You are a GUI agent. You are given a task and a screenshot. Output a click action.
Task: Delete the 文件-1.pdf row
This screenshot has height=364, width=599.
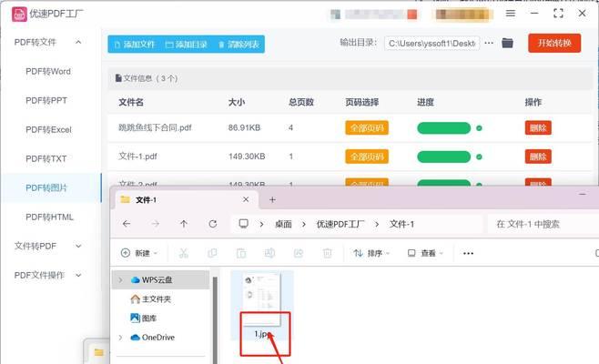[x=538, y=157]
